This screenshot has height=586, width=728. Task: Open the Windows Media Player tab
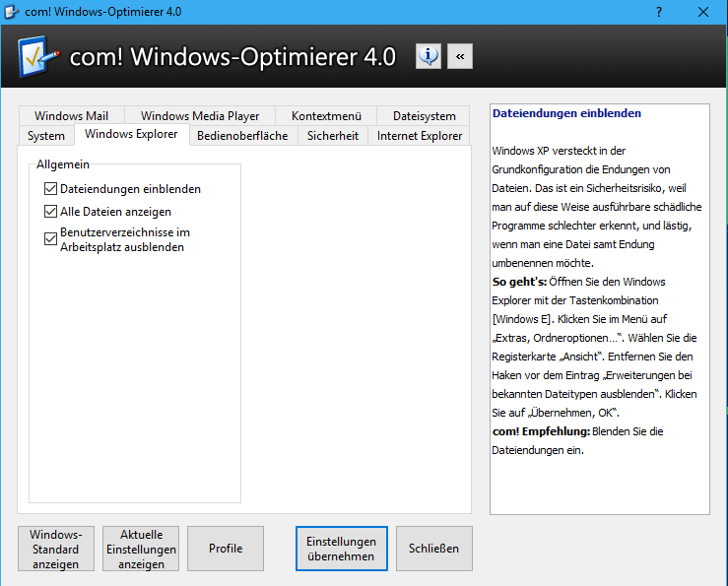(x=200, y=115)
